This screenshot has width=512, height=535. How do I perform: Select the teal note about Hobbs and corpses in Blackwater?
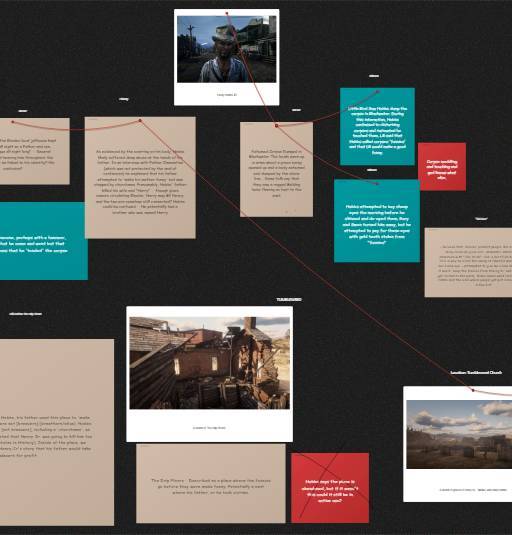377,127
